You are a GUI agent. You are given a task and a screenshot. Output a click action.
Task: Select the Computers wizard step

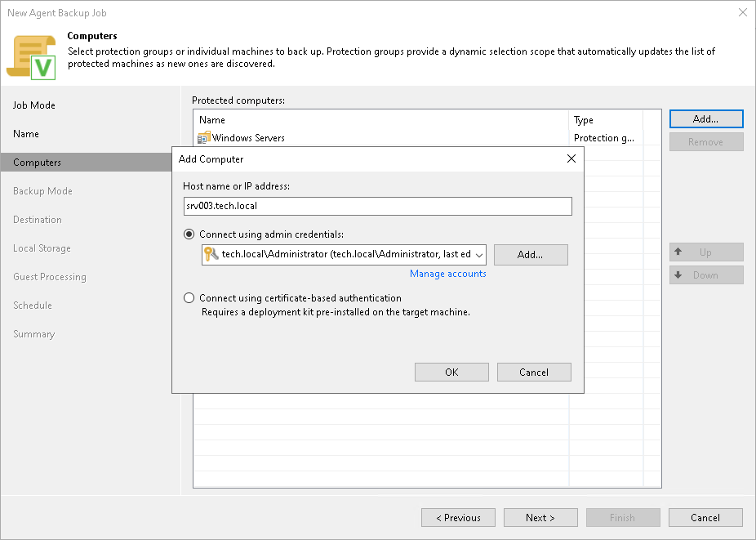[87, 162]
